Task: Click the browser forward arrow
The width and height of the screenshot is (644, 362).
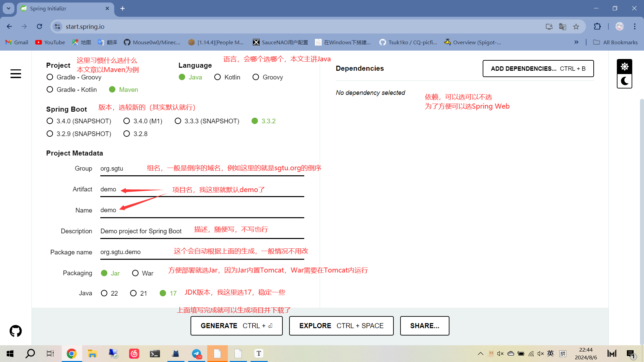Action: [x=24, y=26]
